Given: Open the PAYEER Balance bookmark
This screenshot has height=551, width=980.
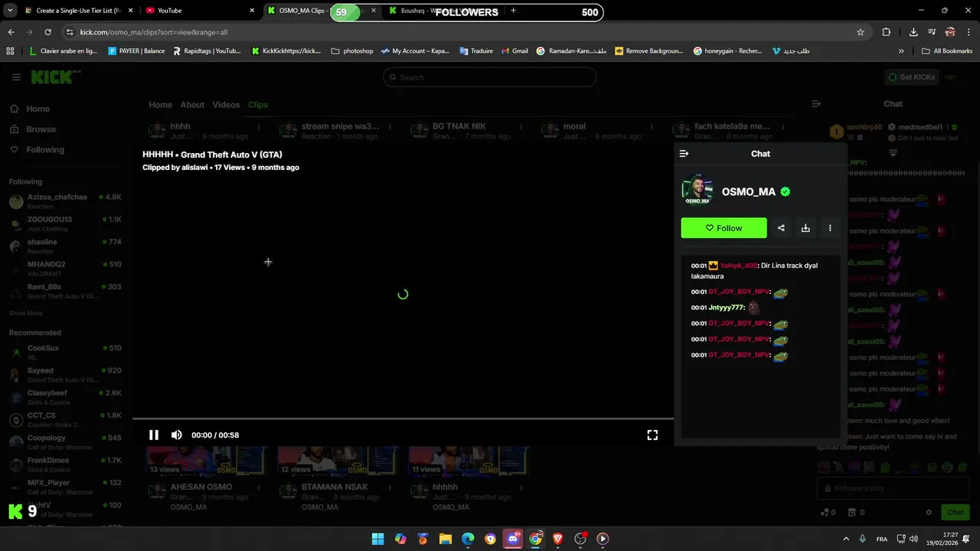Looking at the screenshot, I should click(x=136, y=51).
